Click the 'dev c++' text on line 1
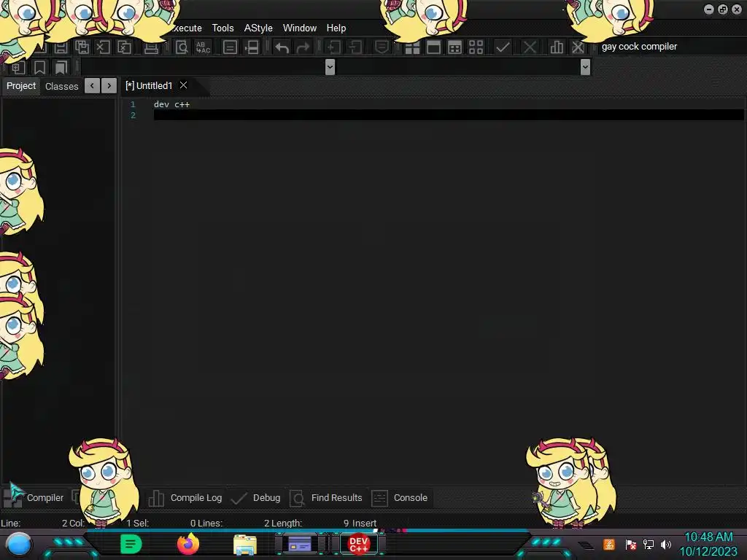The width and height of the screenshot is (747, 560). (x=171, y=104)
